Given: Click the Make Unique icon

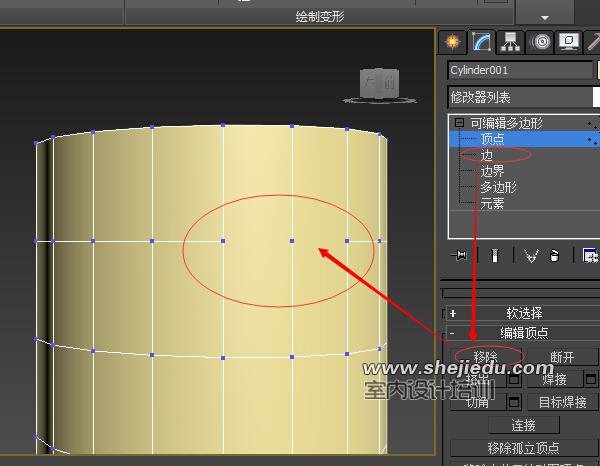Looking at the screenshot, I should point(531,255).
